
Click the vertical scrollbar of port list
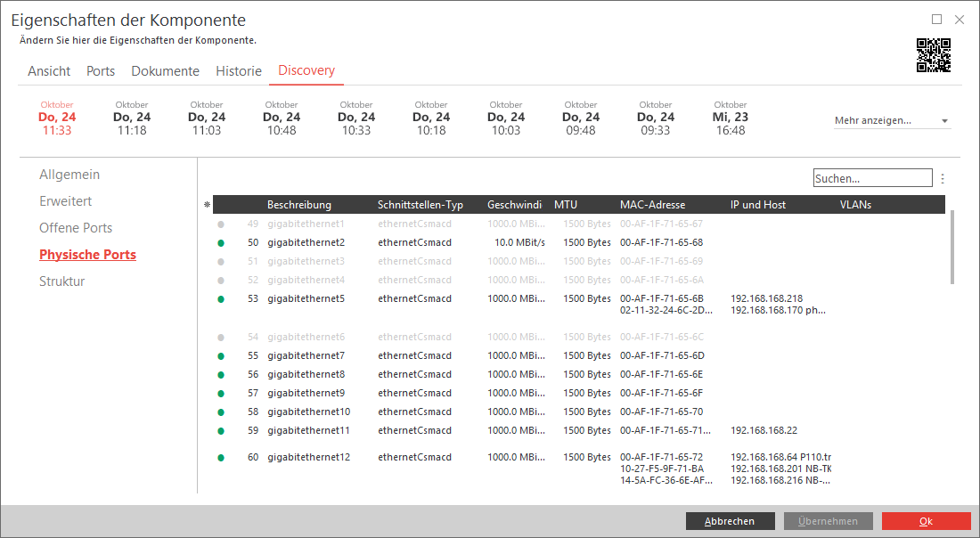click(x=951, y=247)
